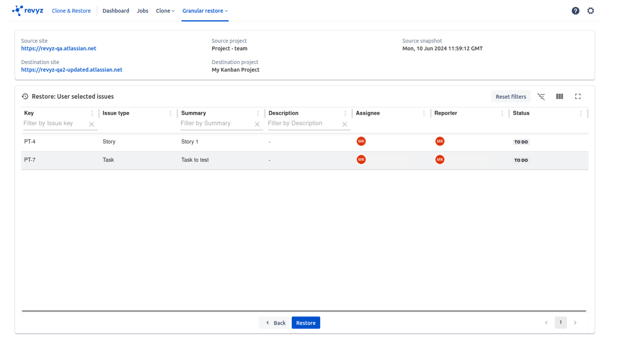
Task: Open the settings gear icon
Action: pyautogui.click(x=591, y=11)
